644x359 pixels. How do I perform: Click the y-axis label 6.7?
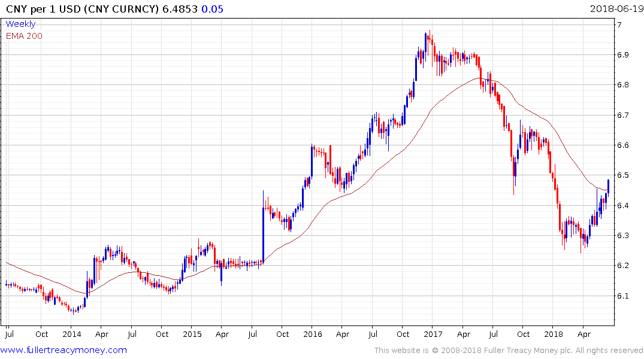point(623,115)
